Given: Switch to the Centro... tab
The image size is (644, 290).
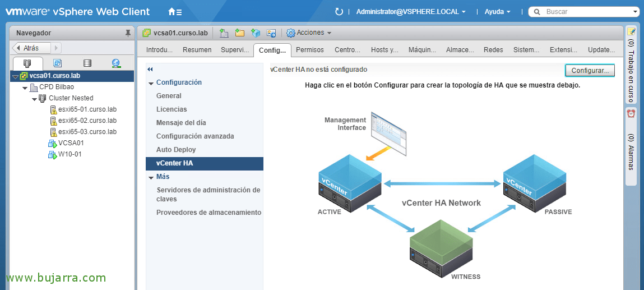Looking at the screenshot, I should pyautogui.click(x=347, y=50).
